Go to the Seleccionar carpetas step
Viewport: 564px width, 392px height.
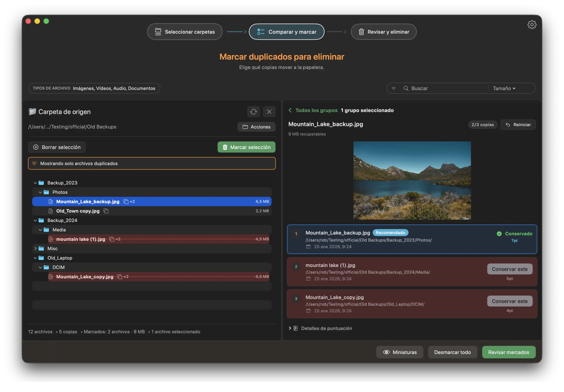[185, 32]
